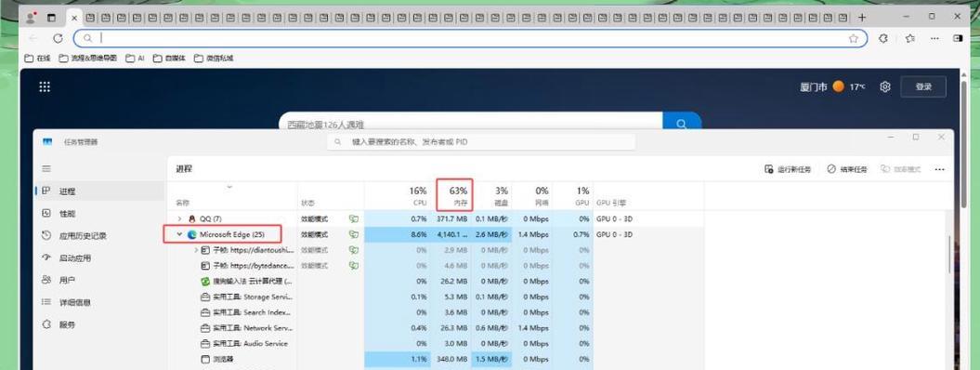
Task: Expand the 子帧 diantoushi subframe row
Action: coord(196,250)
